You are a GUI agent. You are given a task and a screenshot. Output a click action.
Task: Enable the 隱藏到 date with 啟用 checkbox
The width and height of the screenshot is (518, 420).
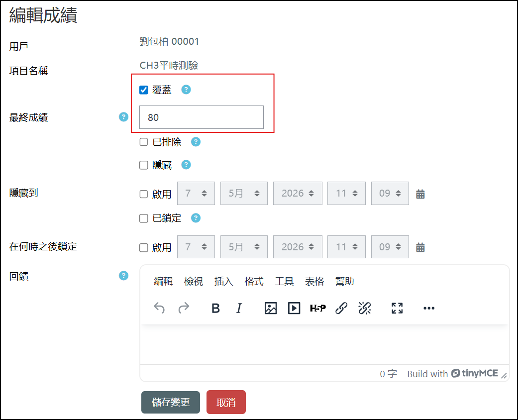pos(144,194)
